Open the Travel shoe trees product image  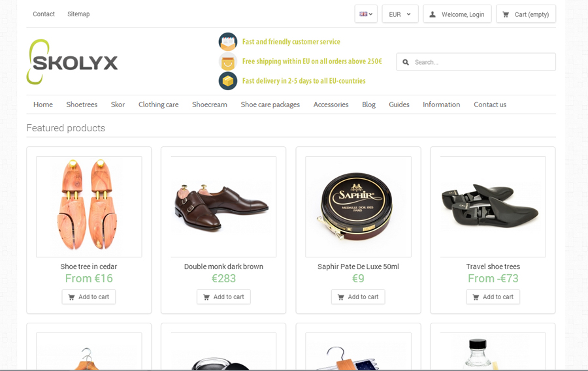click(x=493, y=206)
